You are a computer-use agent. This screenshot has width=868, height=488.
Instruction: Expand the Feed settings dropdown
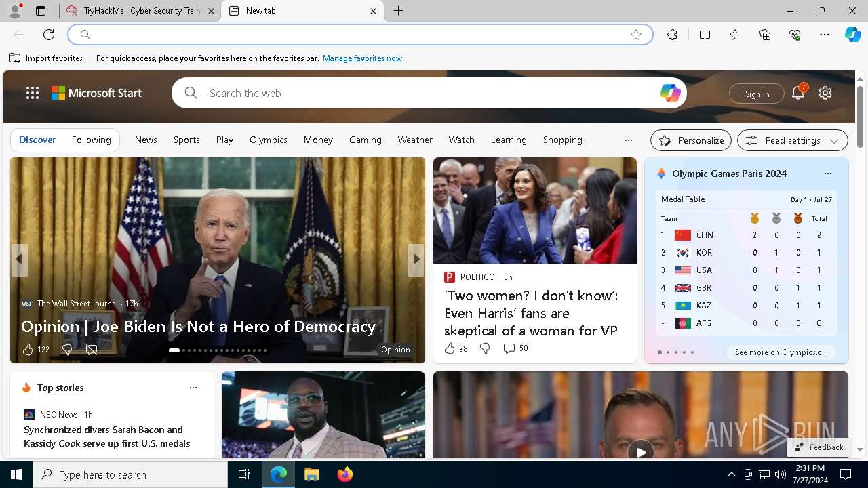point(793,140)
